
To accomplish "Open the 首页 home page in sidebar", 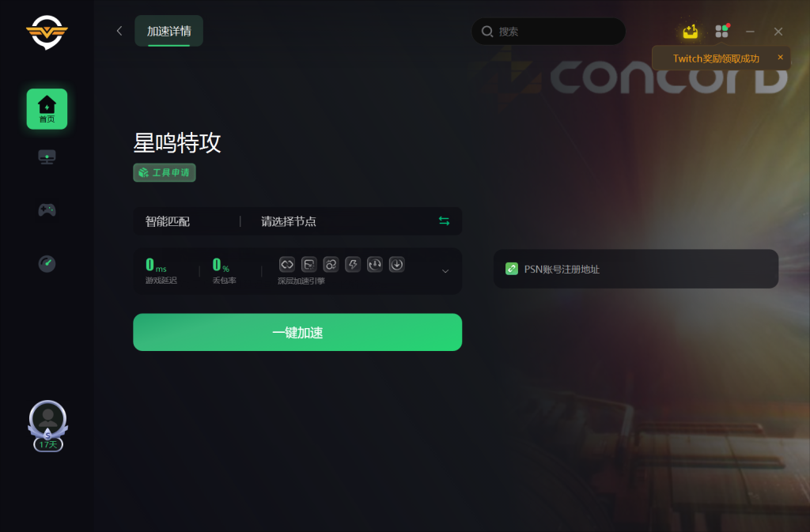I will (47, 109).
